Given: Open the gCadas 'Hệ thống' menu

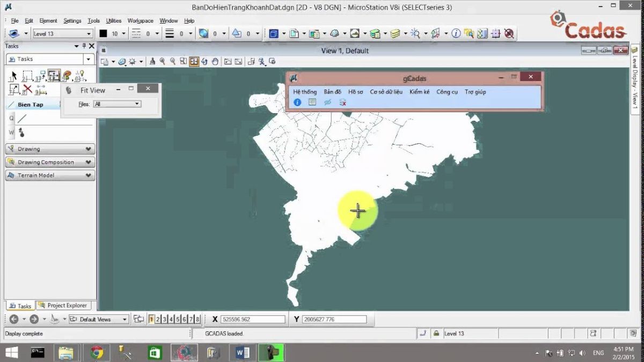Looking at the screenshot, I should [305, 92].
